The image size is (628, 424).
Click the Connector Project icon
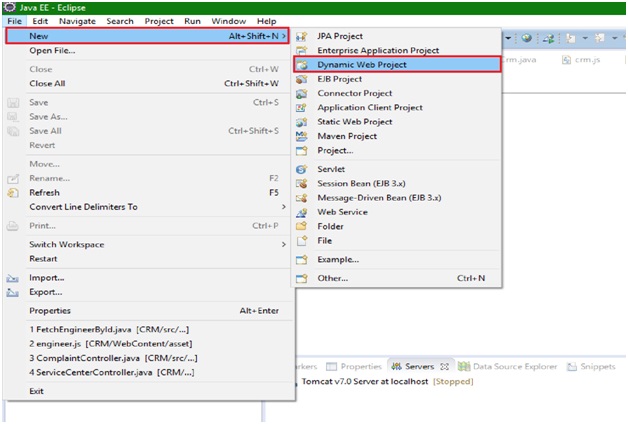click(x=301, y=94)
